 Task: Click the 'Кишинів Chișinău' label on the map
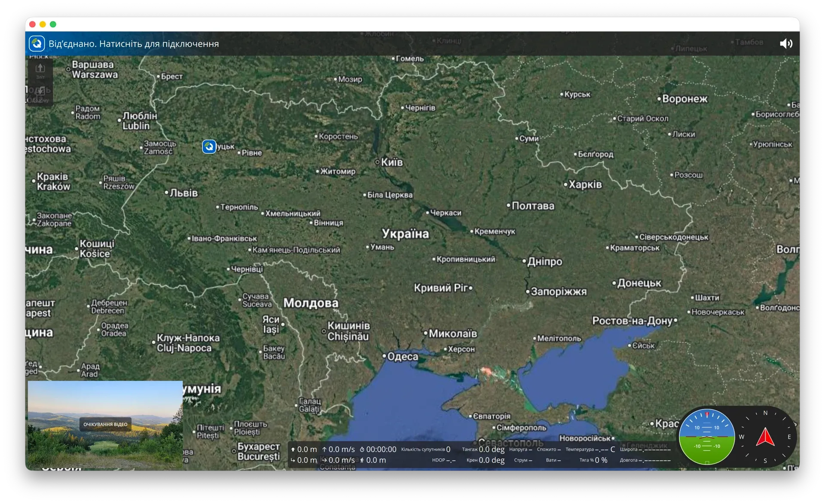pos(348,331)
